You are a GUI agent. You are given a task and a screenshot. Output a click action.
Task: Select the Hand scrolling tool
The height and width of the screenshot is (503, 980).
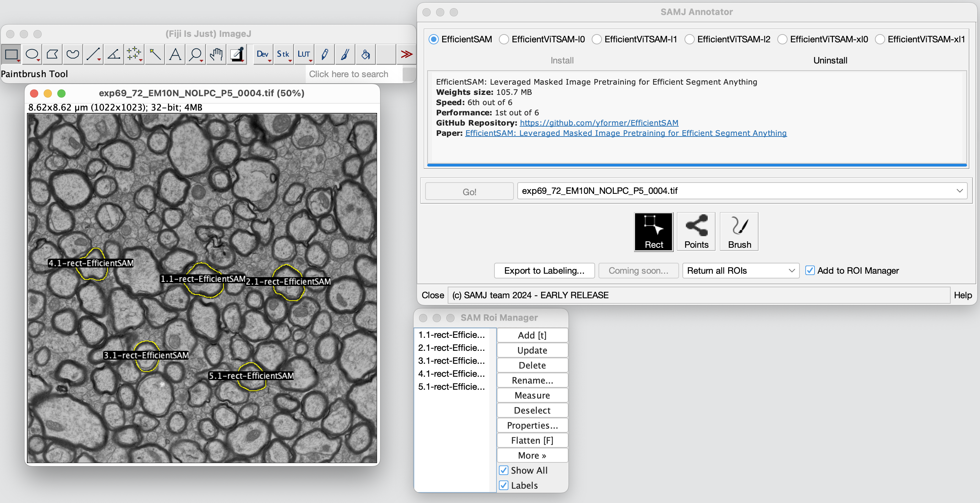(216, 54)
